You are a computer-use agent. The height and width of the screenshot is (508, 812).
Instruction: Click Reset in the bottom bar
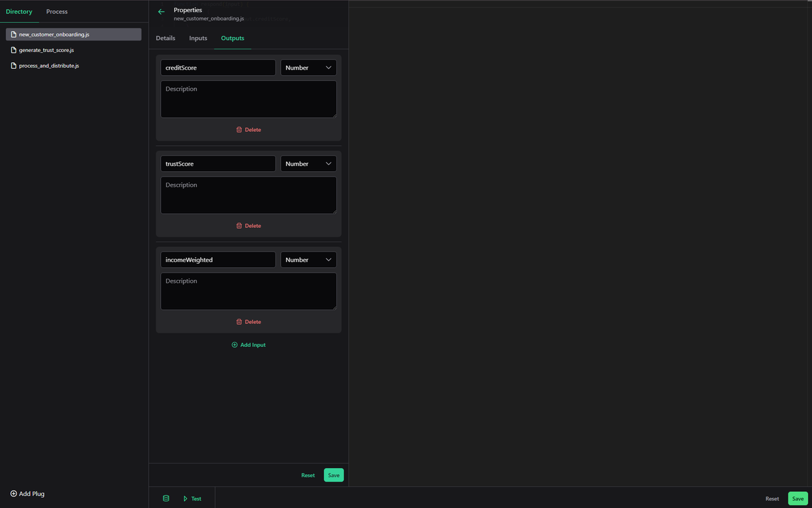772,499
